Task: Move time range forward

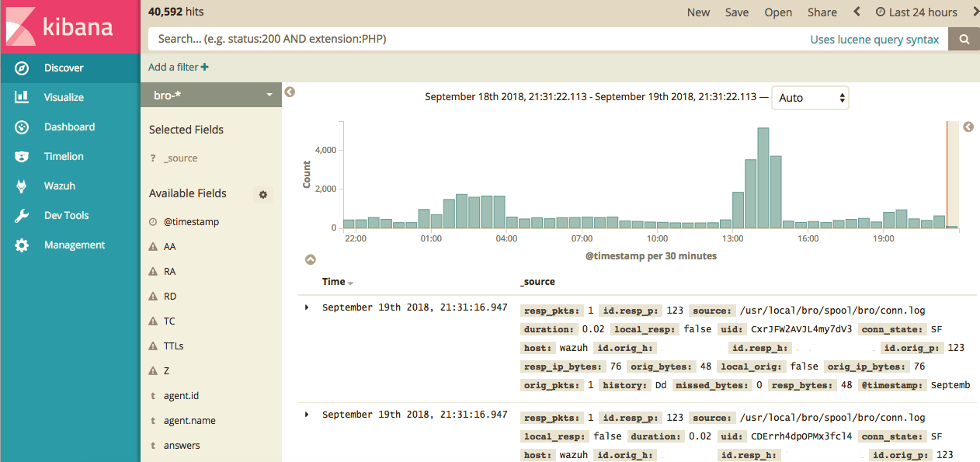Action: click(975, 12)
